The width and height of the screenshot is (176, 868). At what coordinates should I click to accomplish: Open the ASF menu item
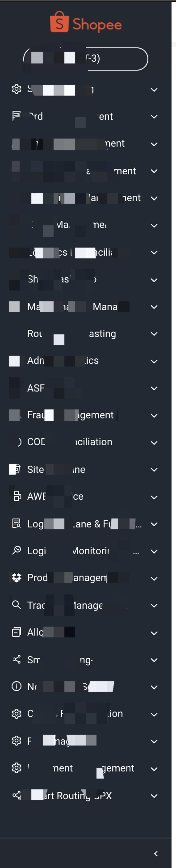pos(86,388)
